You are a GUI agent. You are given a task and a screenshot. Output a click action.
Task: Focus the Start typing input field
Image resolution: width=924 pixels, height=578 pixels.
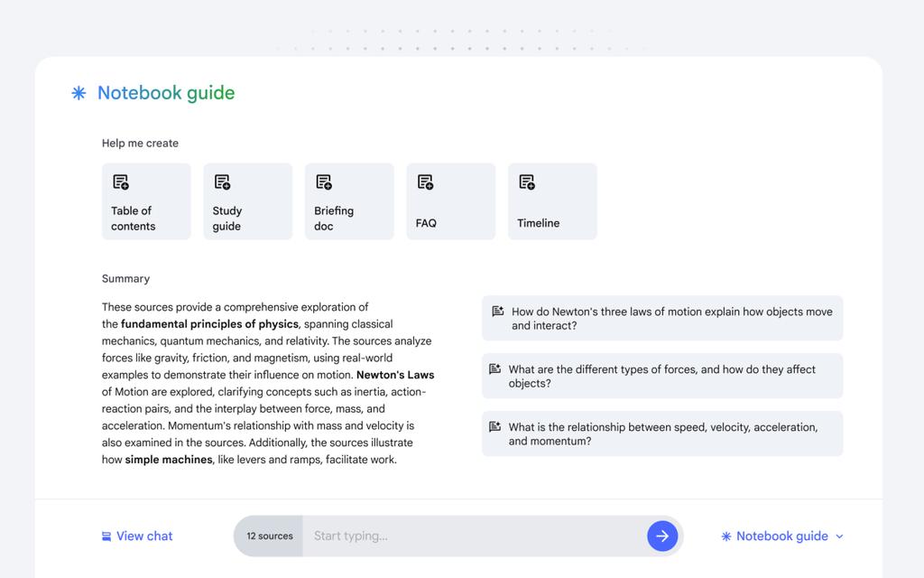click(x=474, y=536)
